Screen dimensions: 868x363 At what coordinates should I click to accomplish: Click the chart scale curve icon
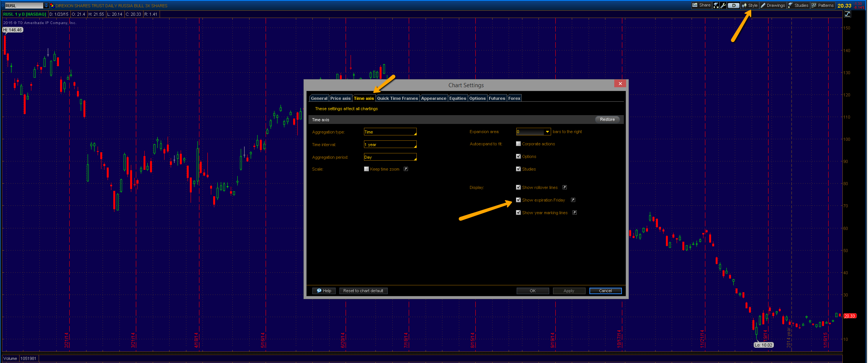(847, 14)
